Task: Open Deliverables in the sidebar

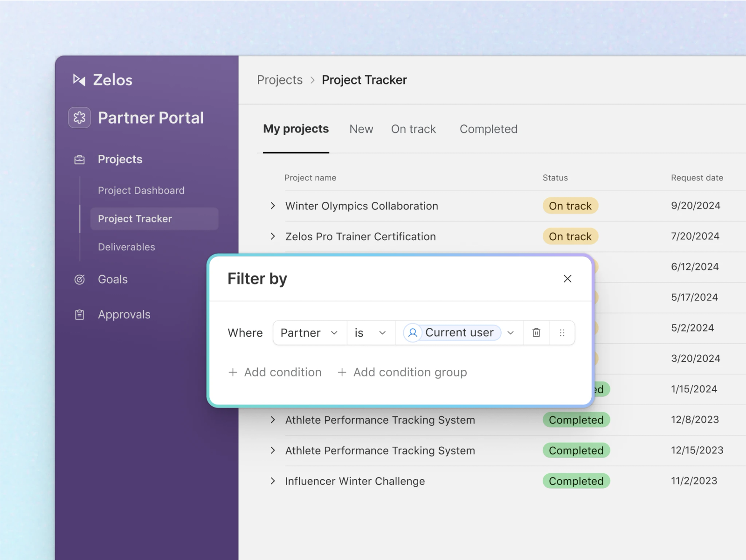Action: click(126, 247)
